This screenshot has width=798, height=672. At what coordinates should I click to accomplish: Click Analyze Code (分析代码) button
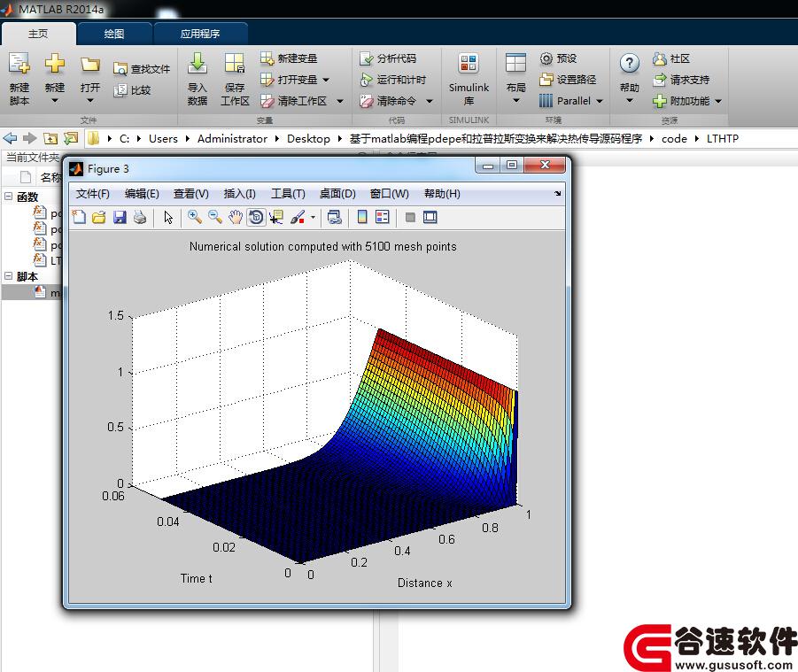coord(388,58)
